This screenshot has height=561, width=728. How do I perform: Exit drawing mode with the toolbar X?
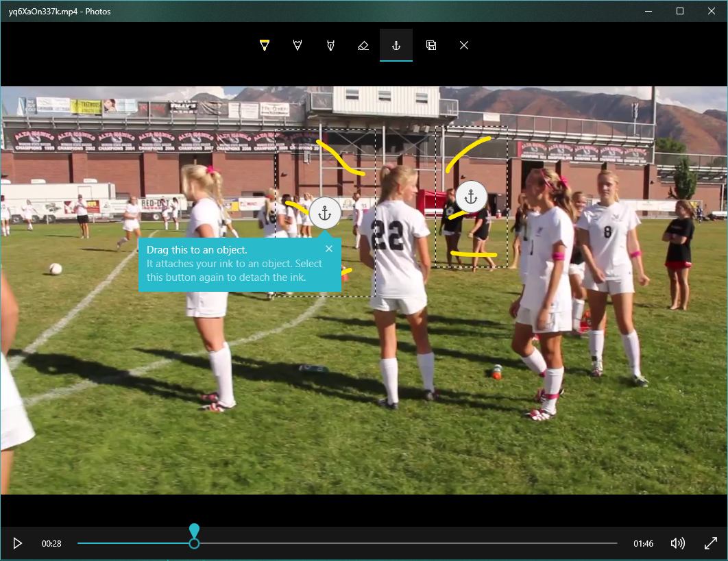point(464,45)
